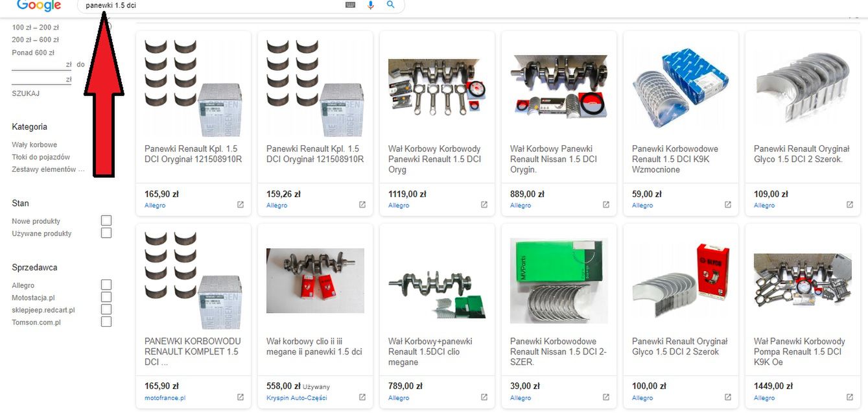This screenshot has width=868, height=413.
Task: Select the Wały korbowe category
Action: [34, 145]
